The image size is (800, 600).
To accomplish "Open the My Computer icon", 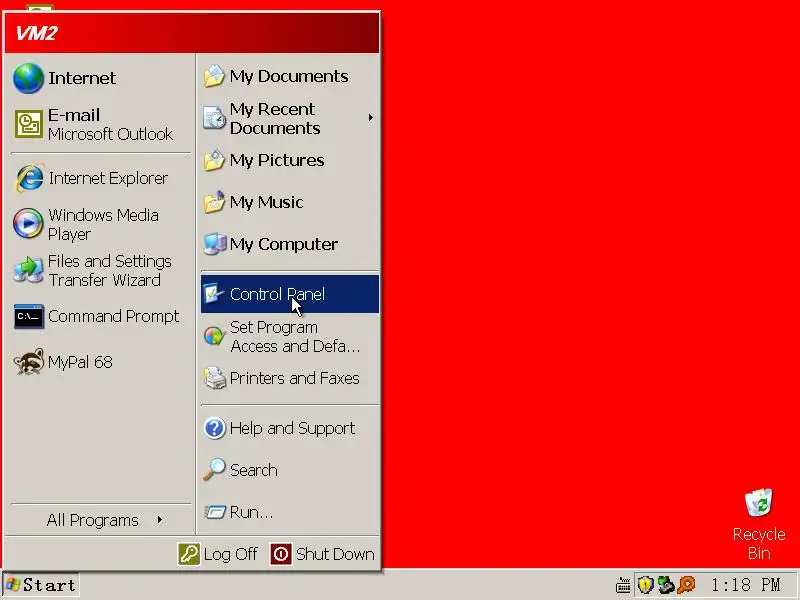I will 215,244.
